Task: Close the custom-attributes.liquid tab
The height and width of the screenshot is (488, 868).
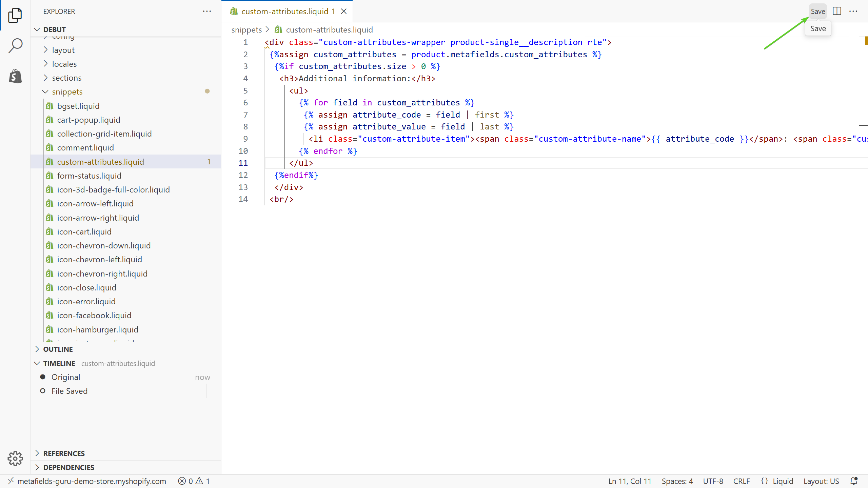Action: [344, 11]
